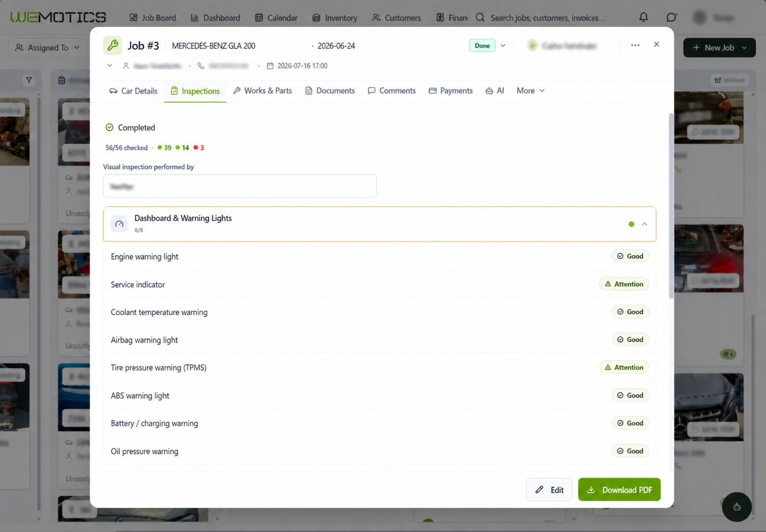Click the dialog vertical scrollbar
766x532 pixels.
tap(671, 206)
